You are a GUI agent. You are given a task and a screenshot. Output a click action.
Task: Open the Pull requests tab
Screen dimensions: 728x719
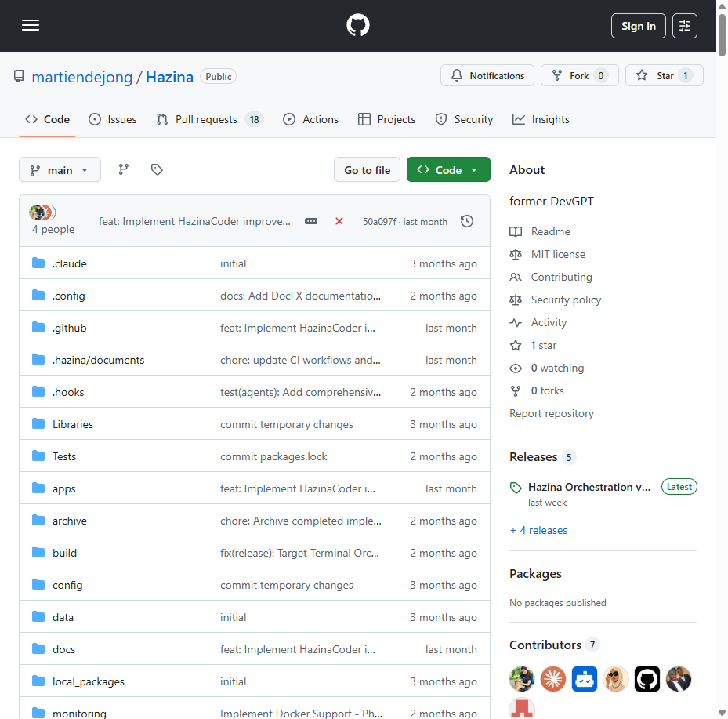point(210,119)
